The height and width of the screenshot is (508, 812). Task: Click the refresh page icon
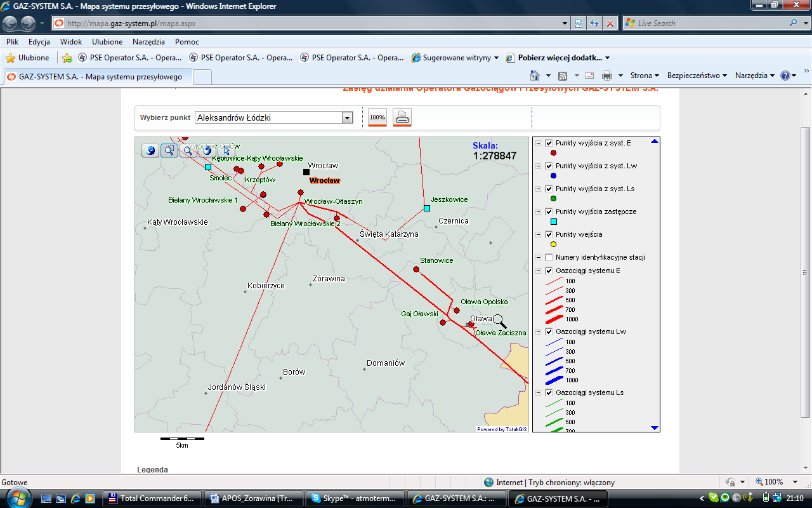coord(594,23)
